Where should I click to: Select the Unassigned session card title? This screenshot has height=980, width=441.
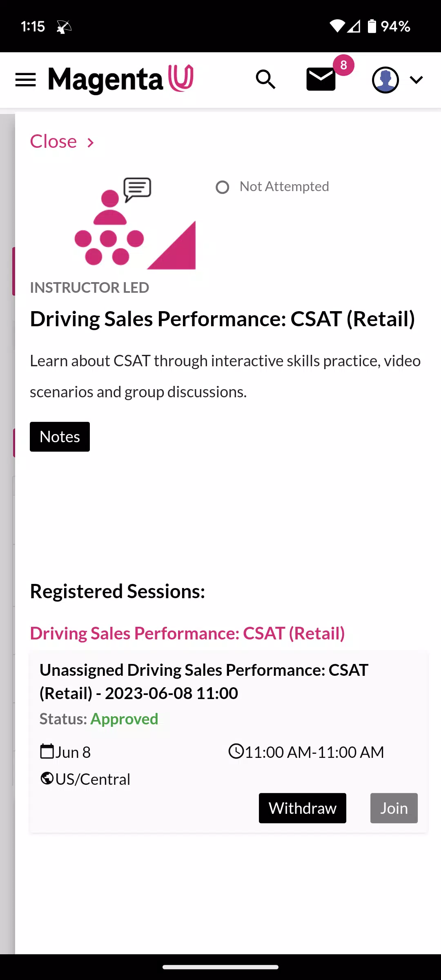click(204, 682)
